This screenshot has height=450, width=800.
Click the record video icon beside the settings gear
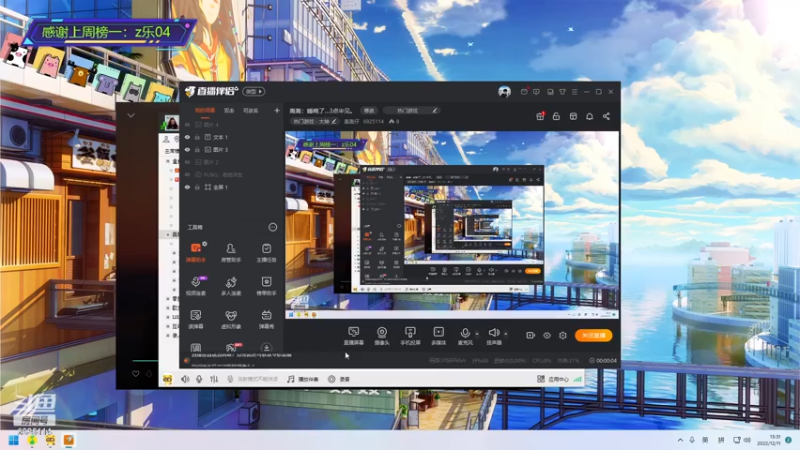point(530,335)
